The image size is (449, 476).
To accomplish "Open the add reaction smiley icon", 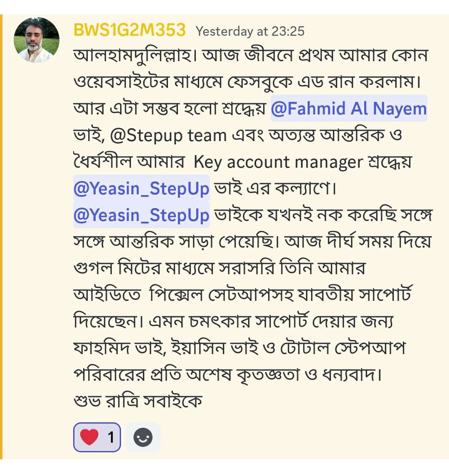I will [x=143, y=437].
